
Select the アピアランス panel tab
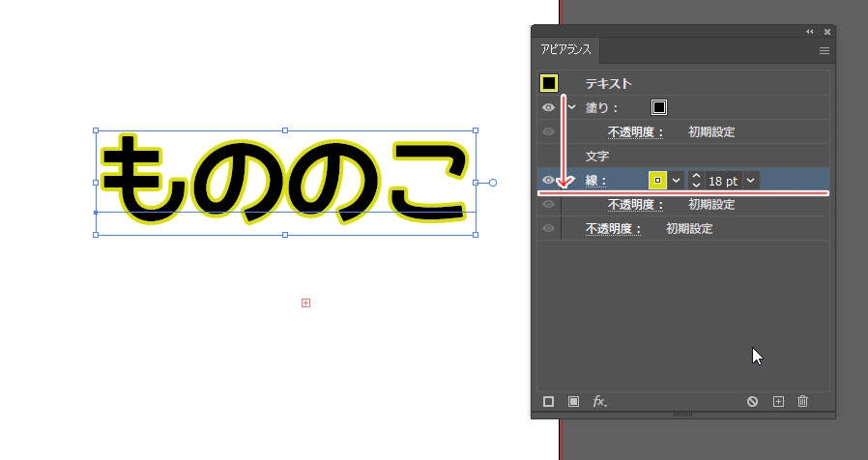coord(566,50)
